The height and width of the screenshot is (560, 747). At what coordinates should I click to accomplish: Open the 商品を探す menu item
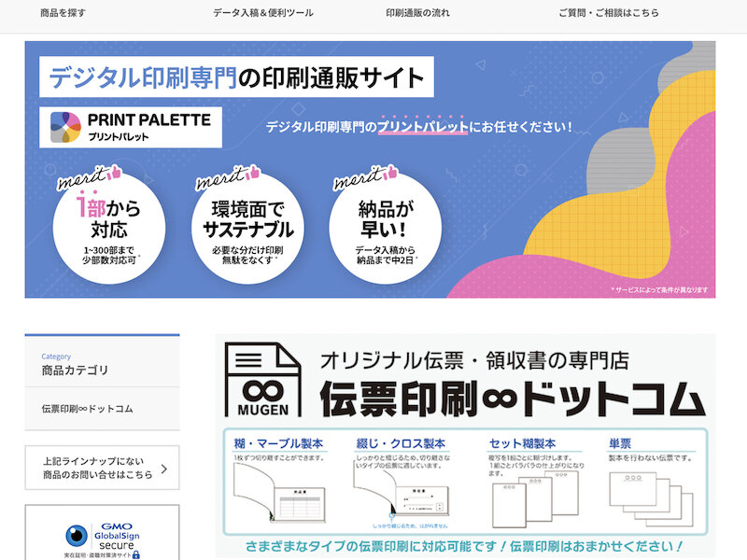click(x=63, y=13)
